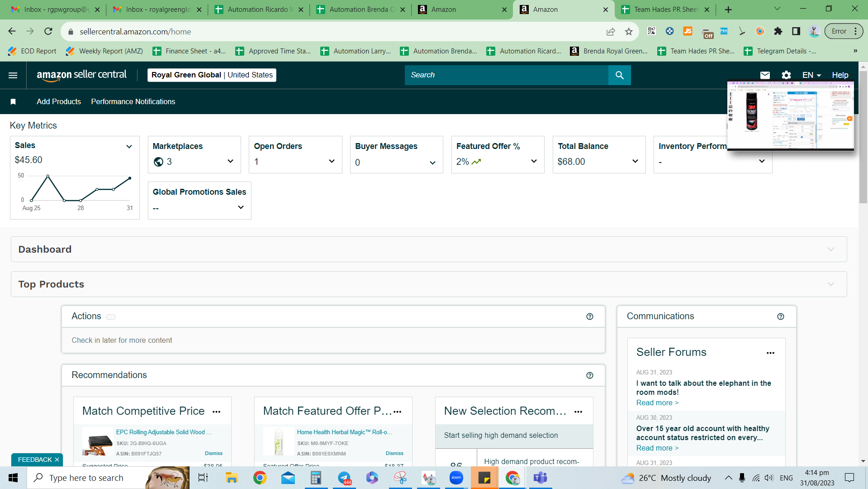Screen dimensions: 868x489
Task: Open the Calculator app in the taskbar
Action: pos(316,478)
